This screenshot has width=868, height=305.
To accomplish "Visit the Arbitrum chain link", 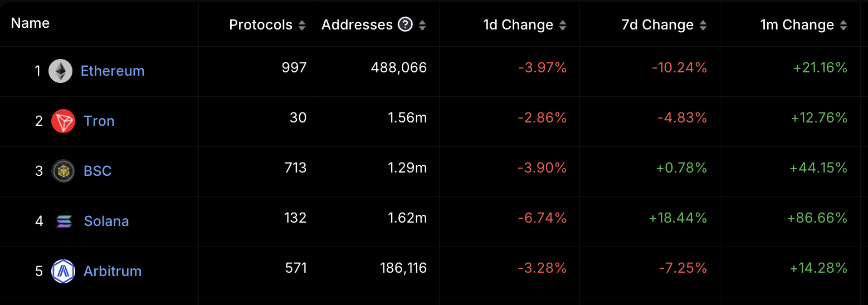I will (113, 271).
